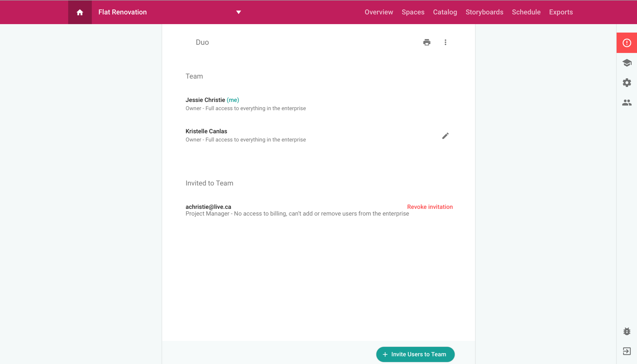Click the Flat Renovation project name
This screenshot has width=637, height=364.
(x=122, y=12)
